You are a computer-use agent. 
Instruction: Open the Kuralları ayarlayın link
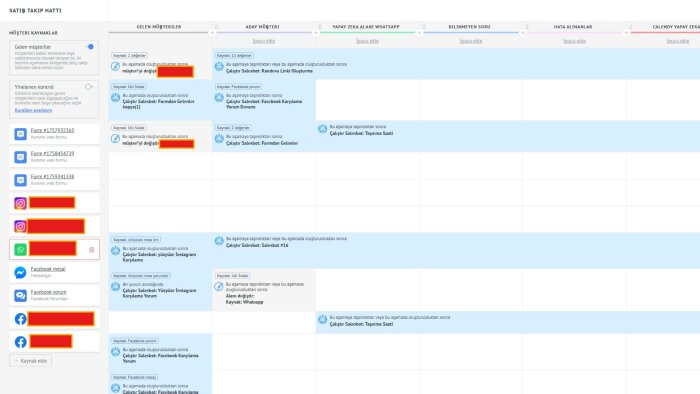point(33,110)
